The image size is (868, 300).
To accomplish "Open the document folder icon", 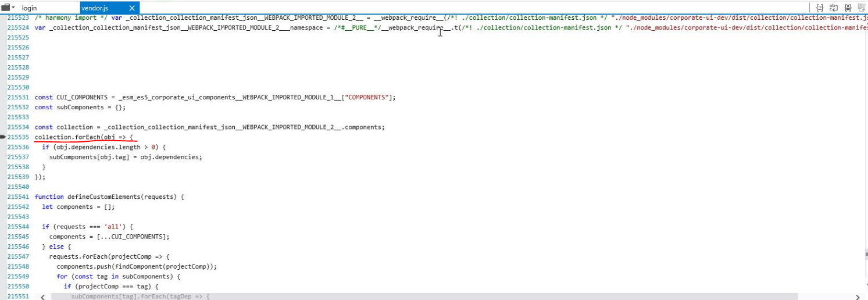I will [x=6, y=8].
